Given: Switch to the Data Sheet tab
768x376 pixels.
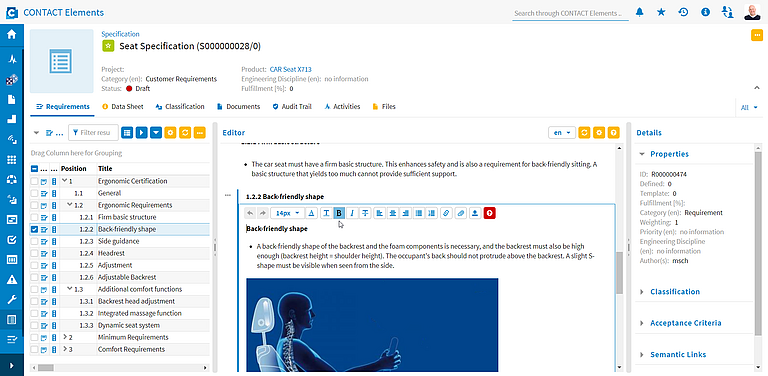Looking at the screenshot, I should point(122,106).
